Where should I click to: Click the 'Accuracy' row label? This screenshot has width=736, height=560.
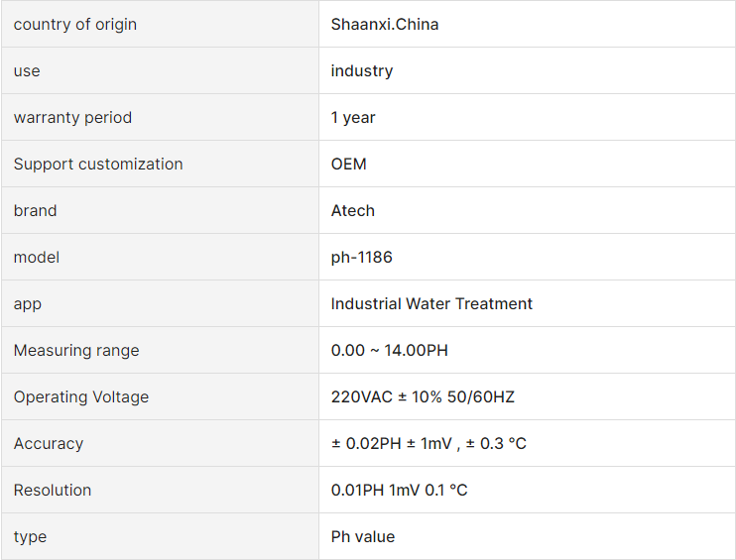(x=49, y=443)
